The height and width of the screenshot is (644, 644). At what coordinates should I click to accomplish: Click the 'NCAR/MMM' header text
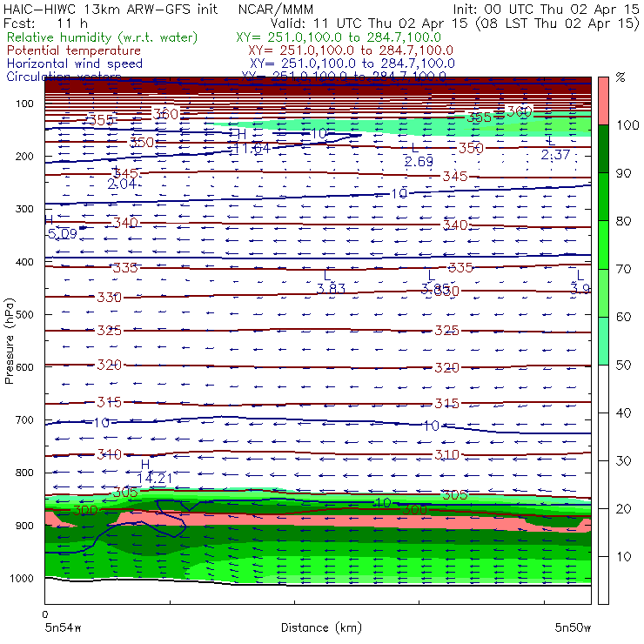coord(276,9)
